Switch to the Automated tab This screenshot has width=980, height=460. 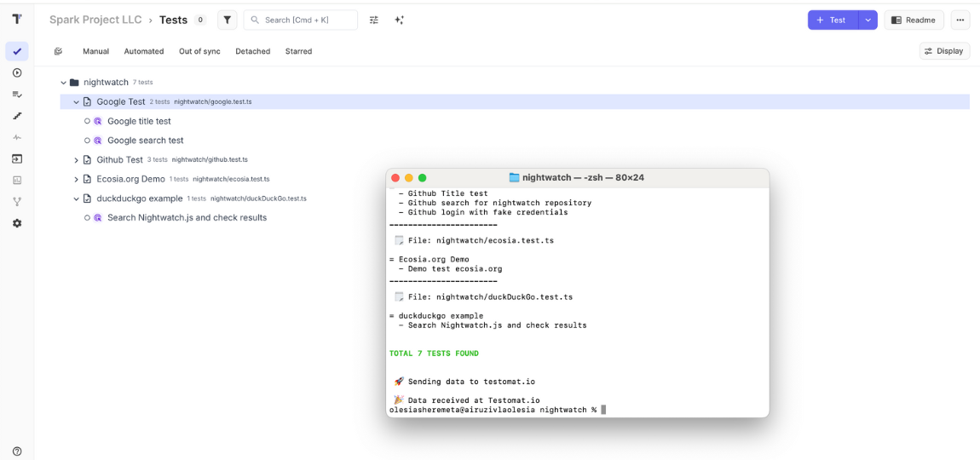(143, 51)
